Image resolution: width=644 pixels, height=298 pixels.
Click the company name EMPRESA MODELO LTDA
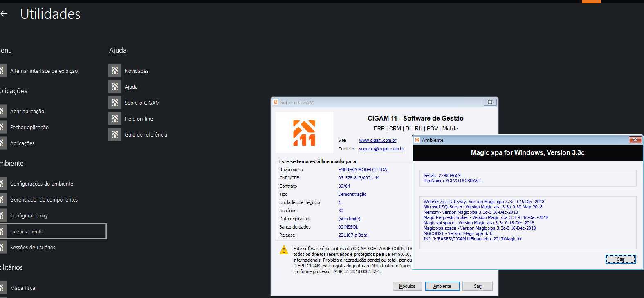pos(362,170)
